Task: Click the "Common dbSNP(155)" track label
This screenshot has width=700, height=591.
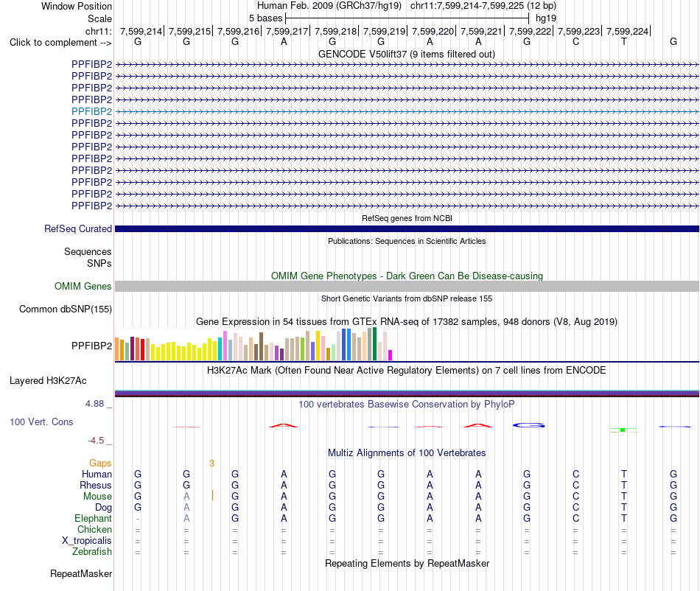Action: (x=66, y=309)
